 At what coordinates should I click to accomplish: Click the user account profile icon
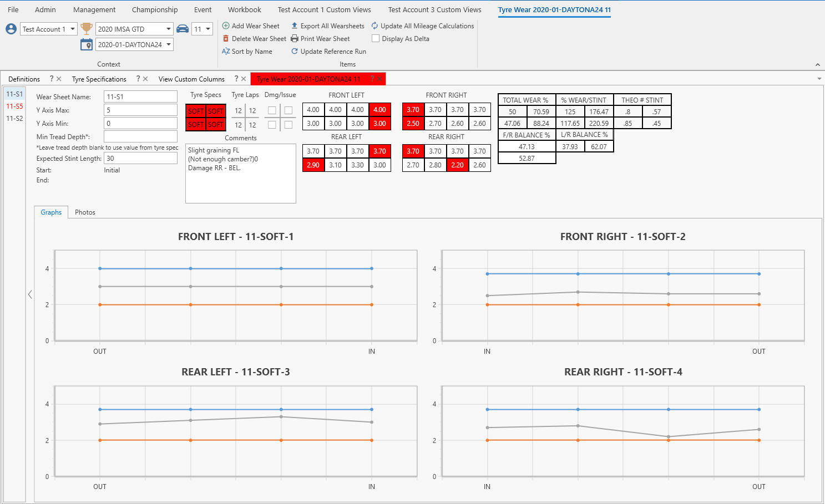tap(11, 29)
